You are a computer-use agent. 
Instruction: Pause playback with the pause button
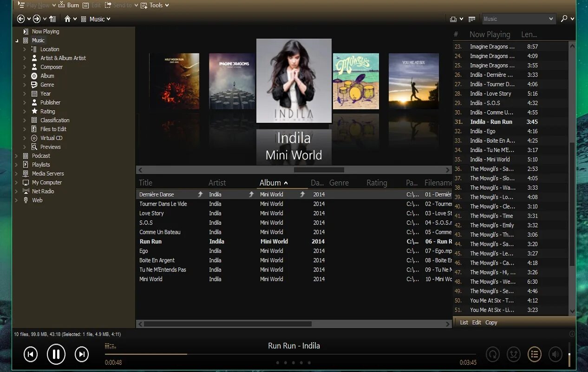(x=56, y=355)
